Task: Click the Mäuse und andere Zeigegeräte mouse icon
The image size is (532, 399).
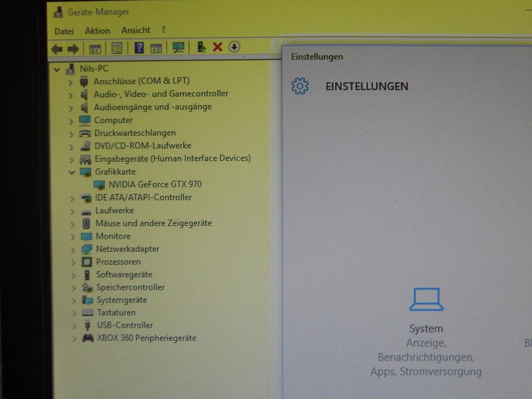Action: click(87, 223)
